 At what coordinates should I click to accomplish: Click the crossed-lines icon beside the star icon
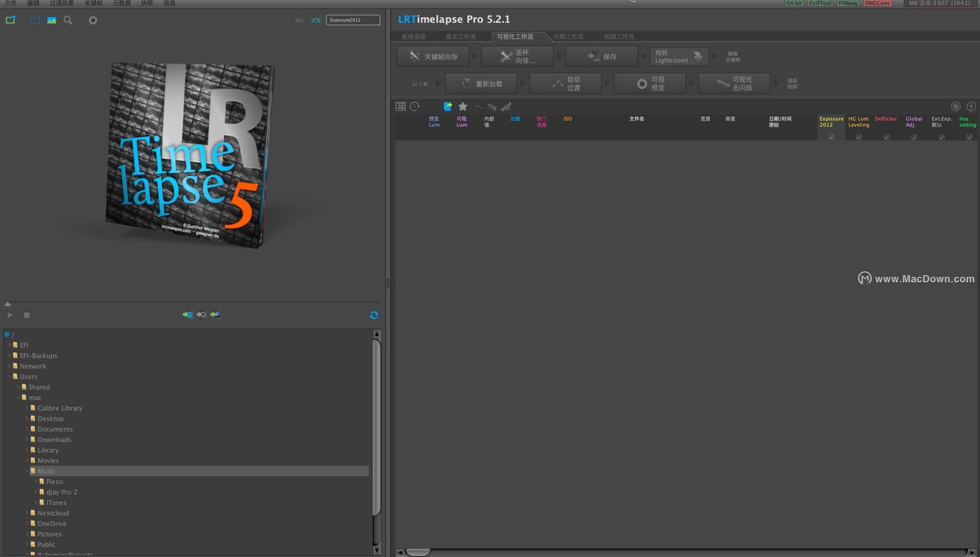[x=478, y=106]
